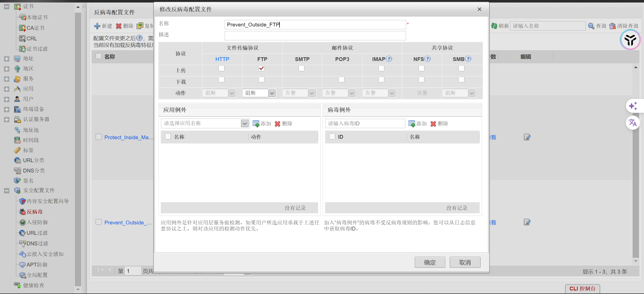Click NFS help question icon
The width and height of the screenshot is (644, 294).
pos(427,59)
